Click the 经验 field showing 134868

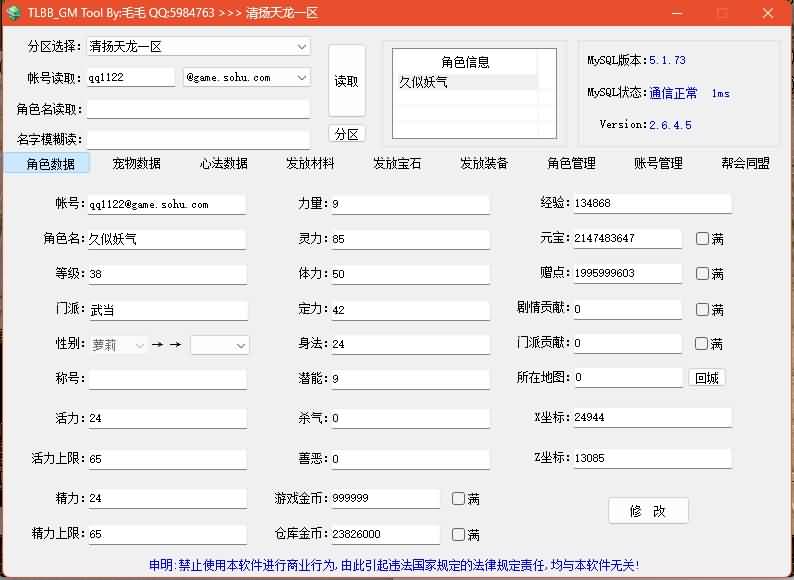pos(652,203)
